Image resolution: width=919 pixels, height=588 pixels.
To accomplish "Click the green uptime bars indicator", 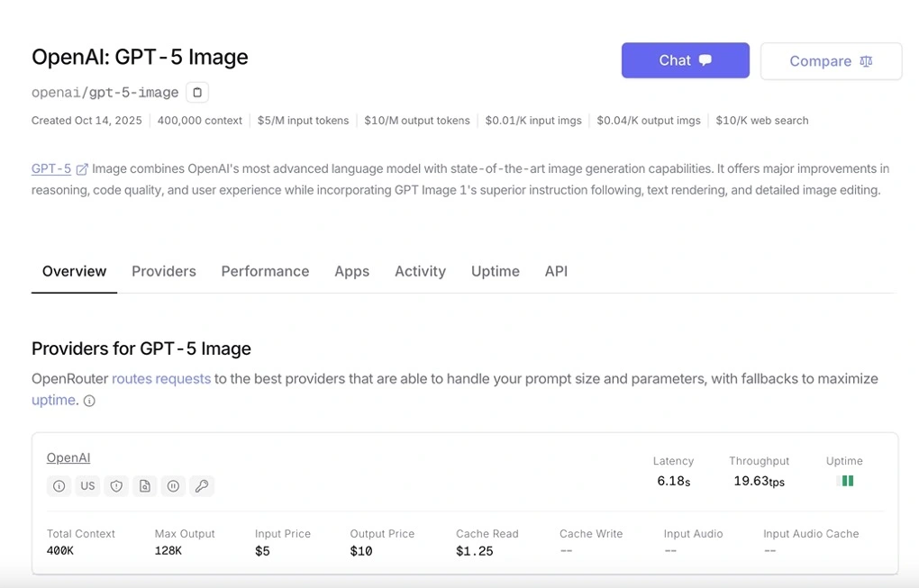I will [x=844, y=481].
